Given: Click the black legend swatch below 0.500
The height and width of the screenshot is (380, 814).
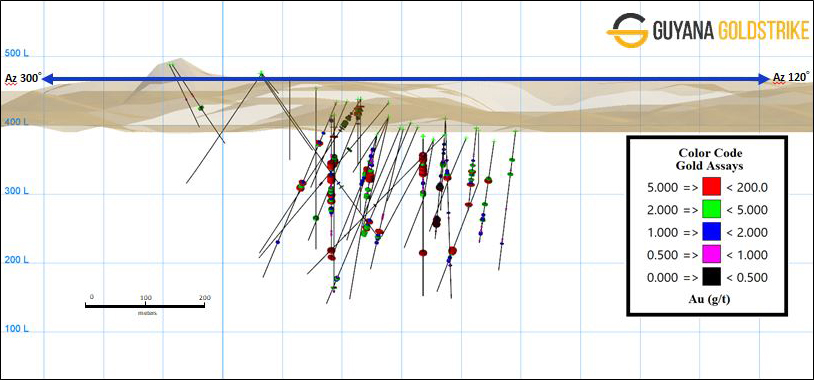Looking at the screenshot, I should pos(712,277).
